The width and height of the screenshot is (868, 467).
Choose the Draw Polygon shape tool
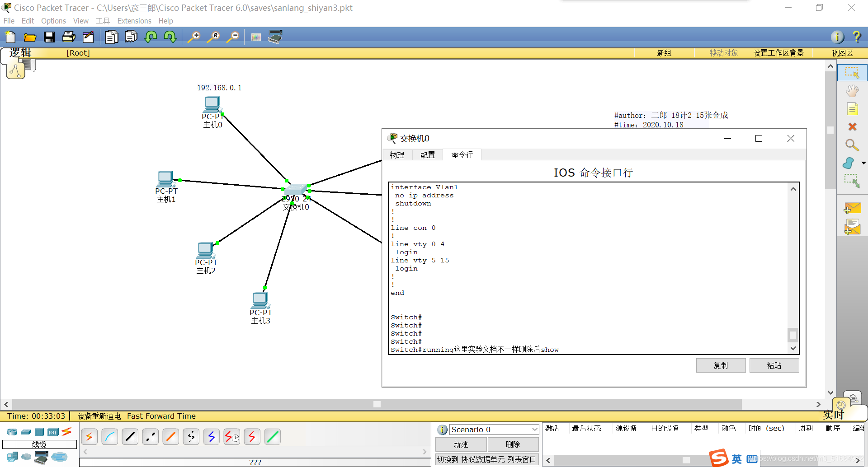(849, 163)
